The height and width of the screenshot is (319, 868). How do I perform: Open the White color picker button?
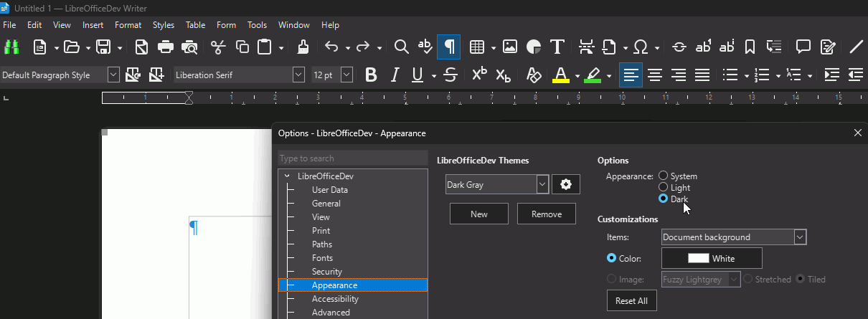pyautogui.click(x=712, y=258)
